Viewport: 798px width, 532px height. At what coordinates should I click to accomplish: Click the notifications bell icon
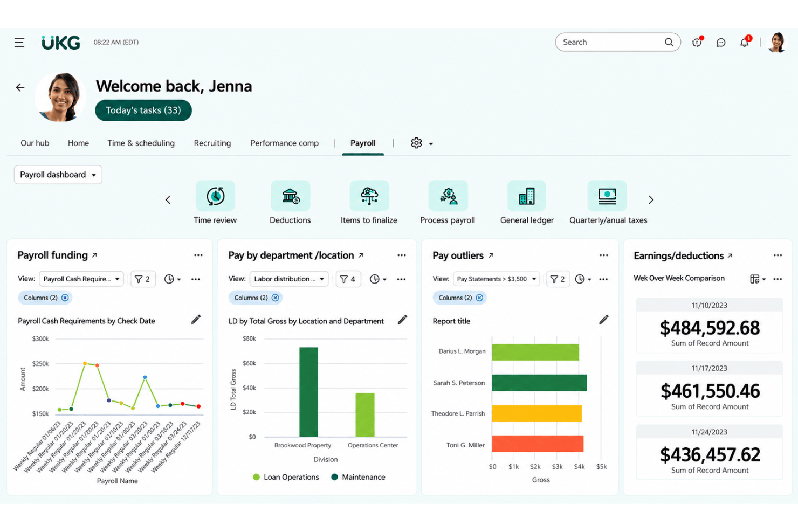pos(745,42)
